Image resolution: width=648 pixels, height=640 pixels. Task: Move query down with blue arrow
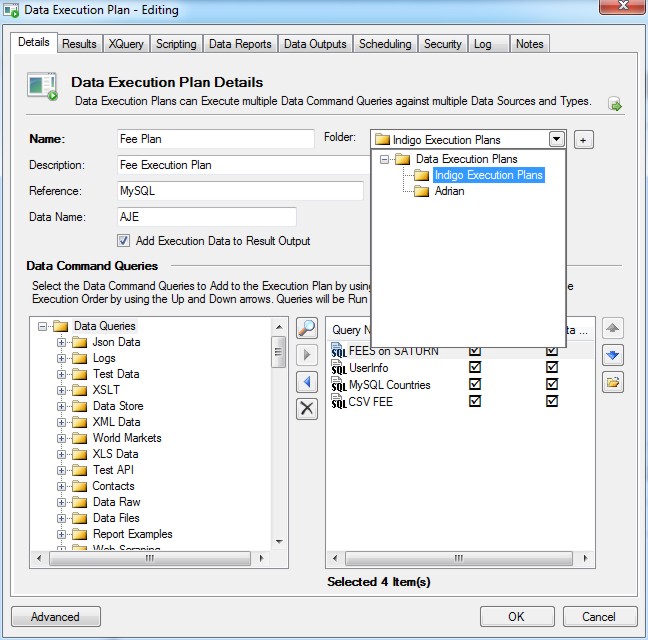pos(613,355)
